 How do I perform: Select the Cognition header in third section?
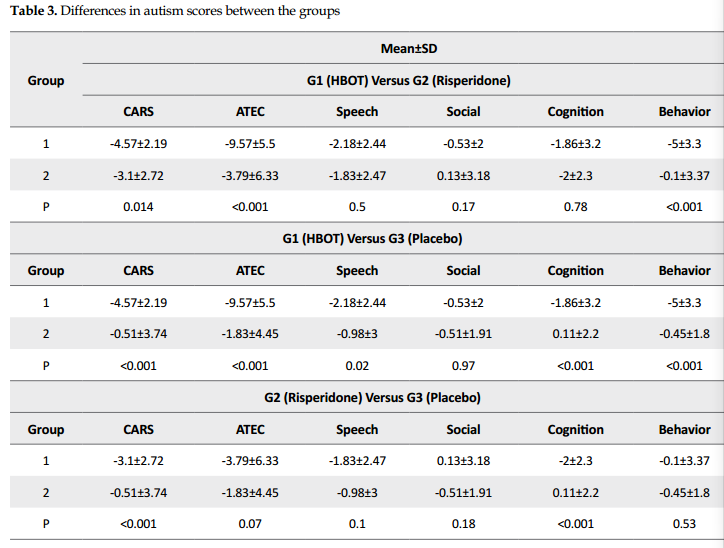click(x=575, y=430)
